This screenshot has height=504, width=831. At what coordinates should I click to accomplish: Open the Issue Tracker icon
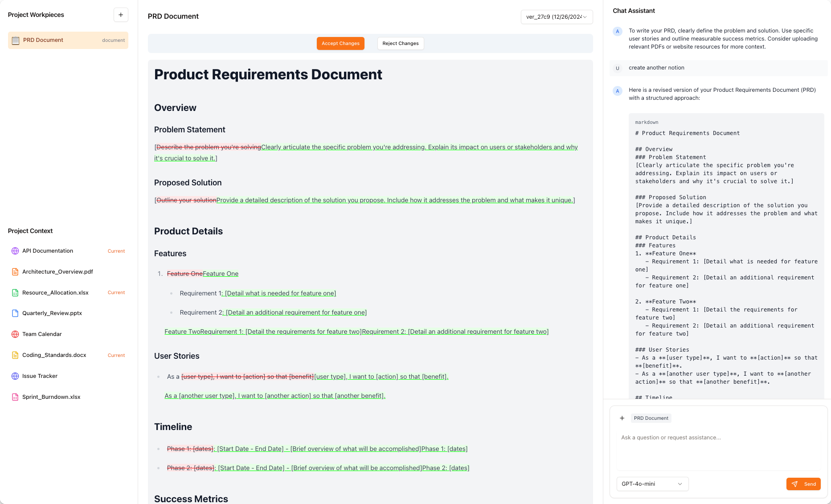point(15,376)
